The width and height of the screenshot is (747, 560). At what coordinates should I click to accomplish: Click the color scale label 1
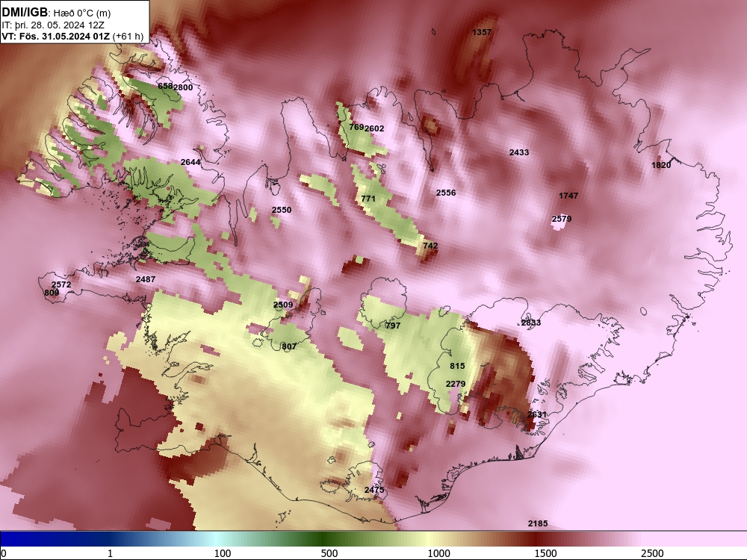[x=110, y=553]
